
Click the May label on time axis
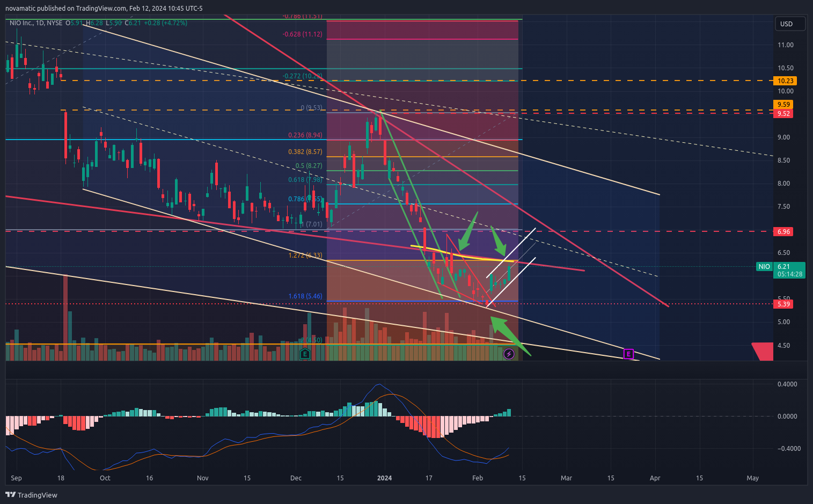(753, 478)
